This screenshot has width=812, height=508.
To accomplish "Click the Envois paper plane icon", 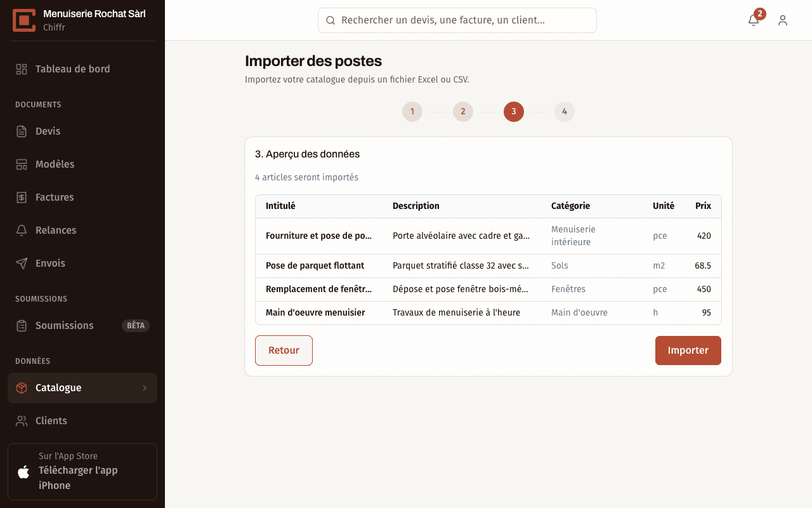I will click(22, 264).
